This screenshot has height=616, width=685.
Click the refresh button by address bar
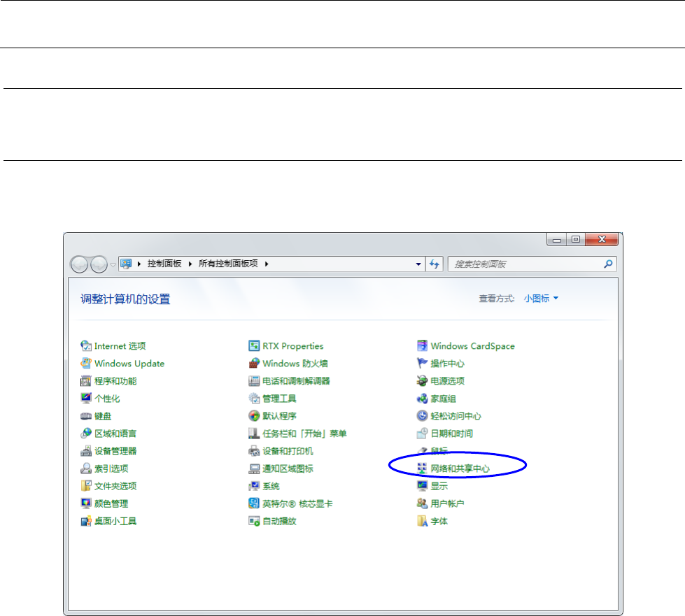(435, 264)
